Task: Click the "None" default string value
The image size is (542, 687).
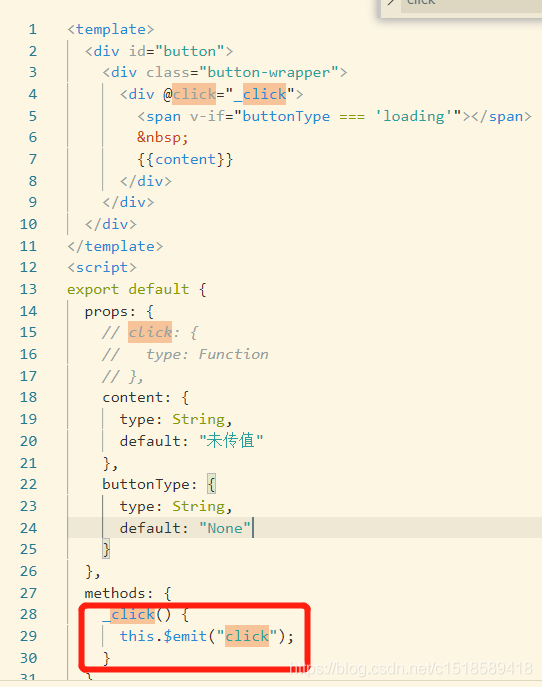Action: click(x=225, y=528)
